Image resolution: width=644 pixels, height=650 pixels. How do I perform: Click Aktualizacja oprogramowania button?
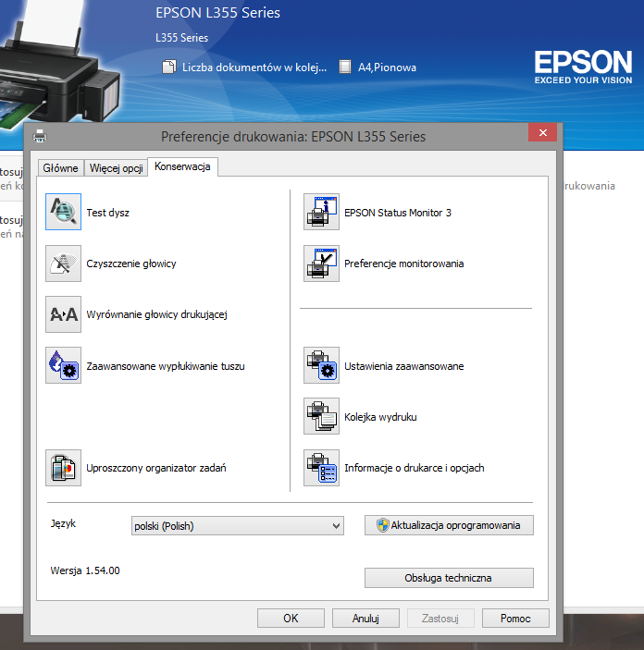pyautogui.click(x=449, y=525)
